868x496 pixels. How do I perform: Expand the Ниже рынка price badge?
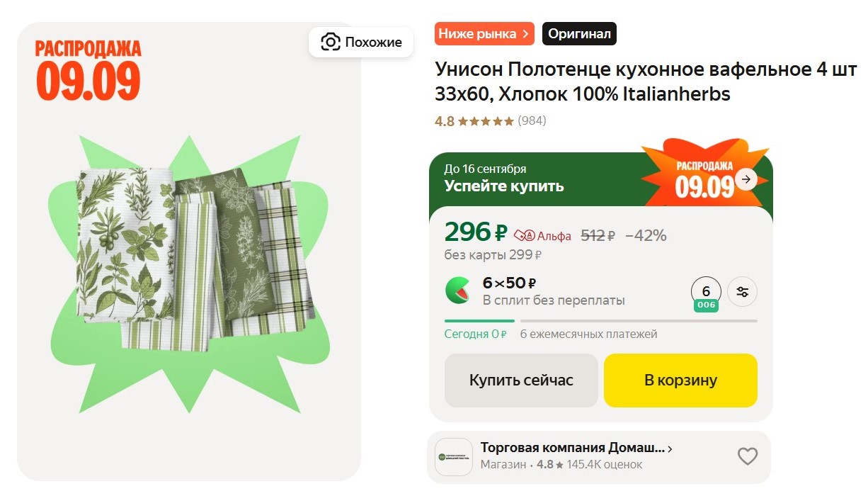tap(484, 33)
